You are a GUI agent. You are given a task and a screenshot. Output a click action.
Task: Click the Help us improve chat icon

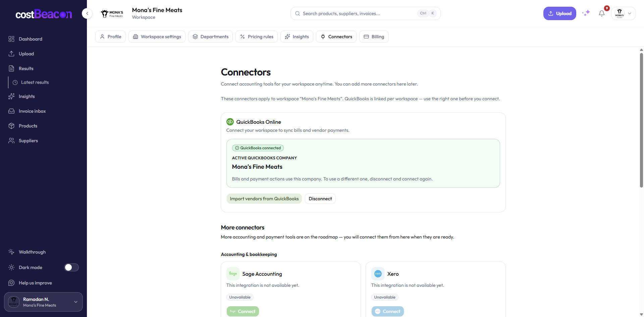(11, 283)
